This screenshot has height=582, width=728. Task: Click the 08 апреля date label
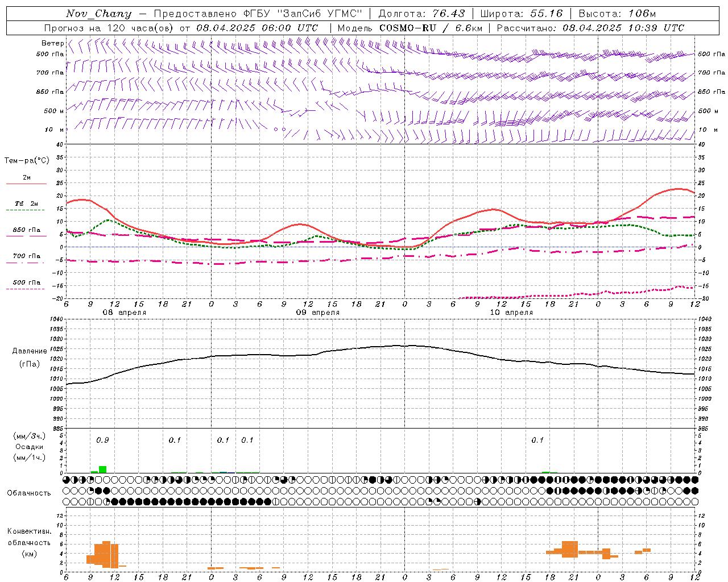124,313
